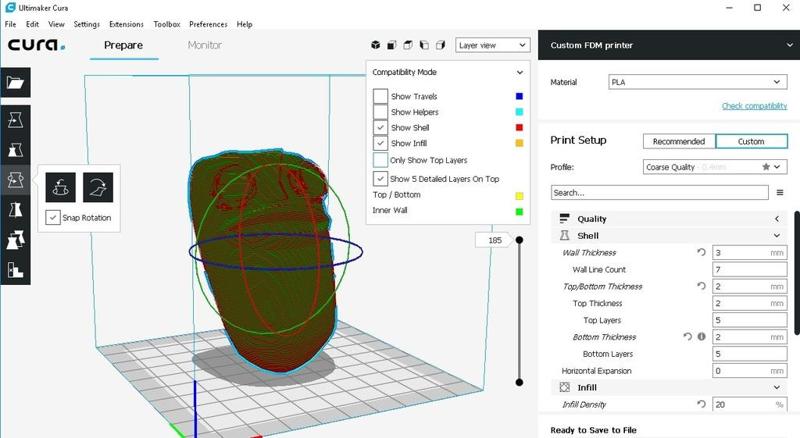Screen dimensions: 800x438
Task: Select Custom print setup
Action: click(751, 141)
